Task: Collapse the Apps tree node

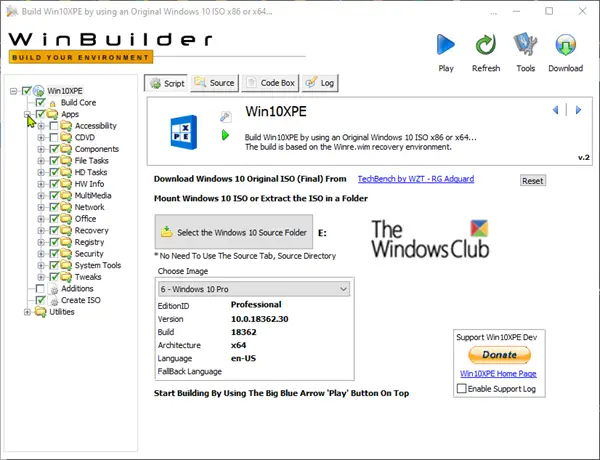Action: pos(27,114)
